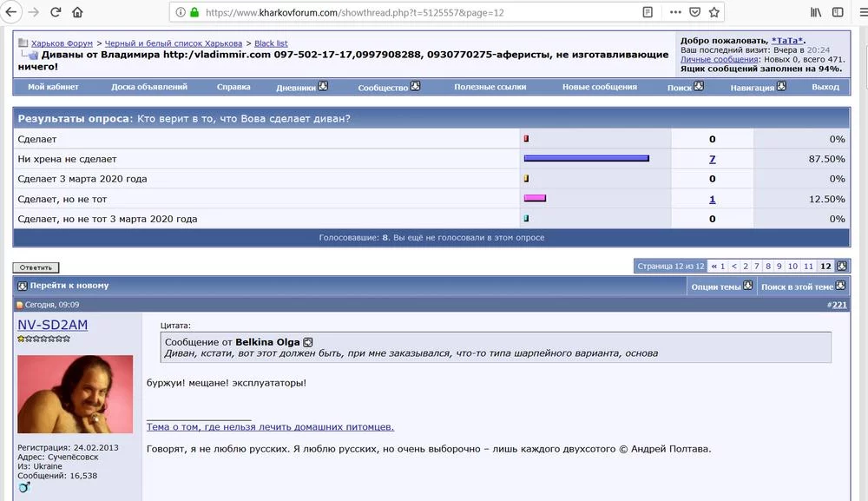
Task: Open Мой кабинет in the forum navbar
Action: pos(53,87)
